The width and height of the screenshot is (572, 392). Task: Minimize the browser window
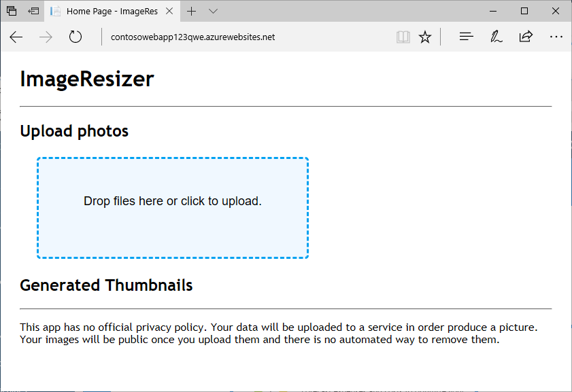(493, 12)
